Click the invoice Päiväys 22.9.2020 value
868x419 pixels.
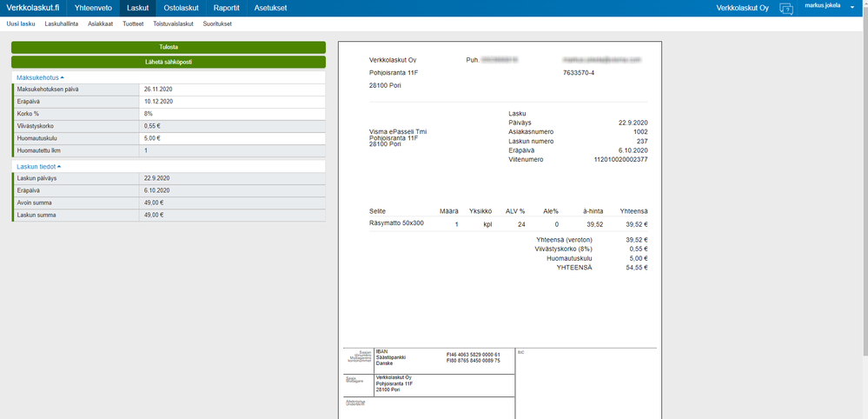(x=633, y=123)
